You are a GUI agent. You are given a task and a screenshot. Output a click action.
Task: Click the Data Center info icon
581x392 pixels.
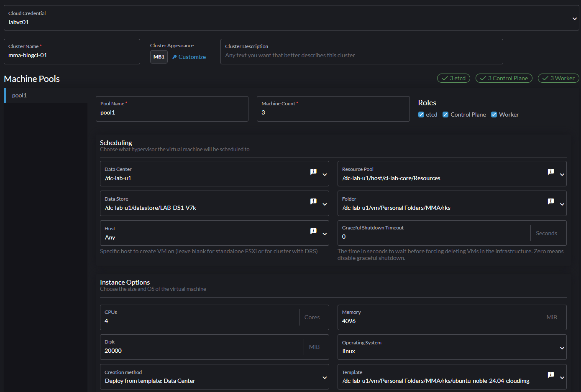[313, 172]
